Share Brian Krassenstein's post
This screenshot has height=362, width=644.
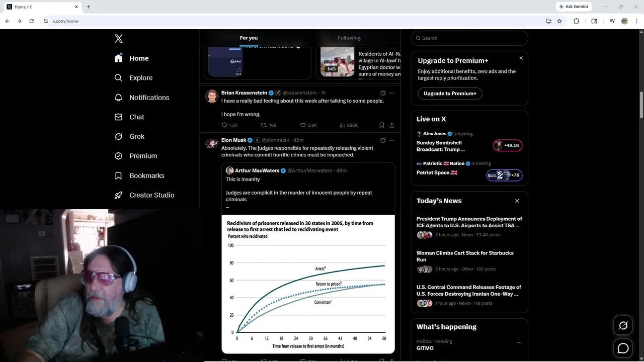(392, 125)
